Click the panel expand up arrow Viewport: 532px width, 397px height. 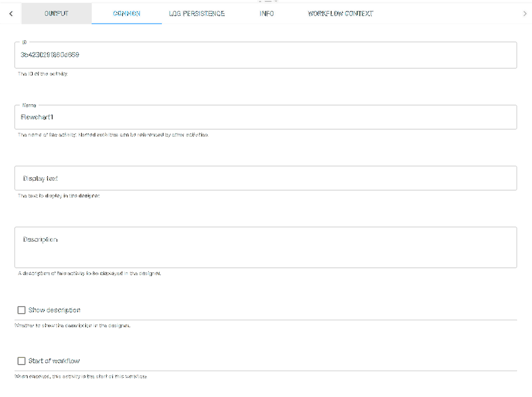(x=260, y=2)
